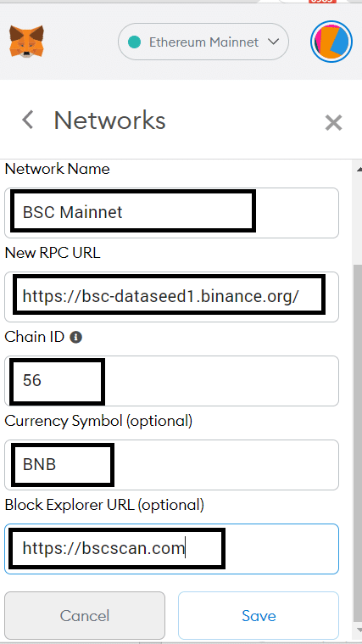Click the Networks page heading
The width and height of the screenshot is (362, 644).
(x=109, y=120)
